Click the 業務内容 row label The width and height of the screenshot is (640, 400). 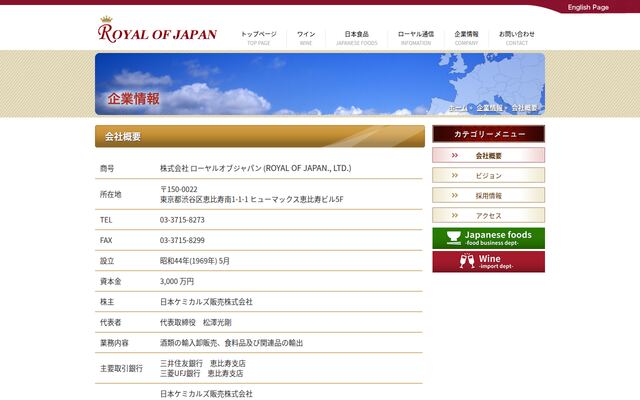pos(114,343)
